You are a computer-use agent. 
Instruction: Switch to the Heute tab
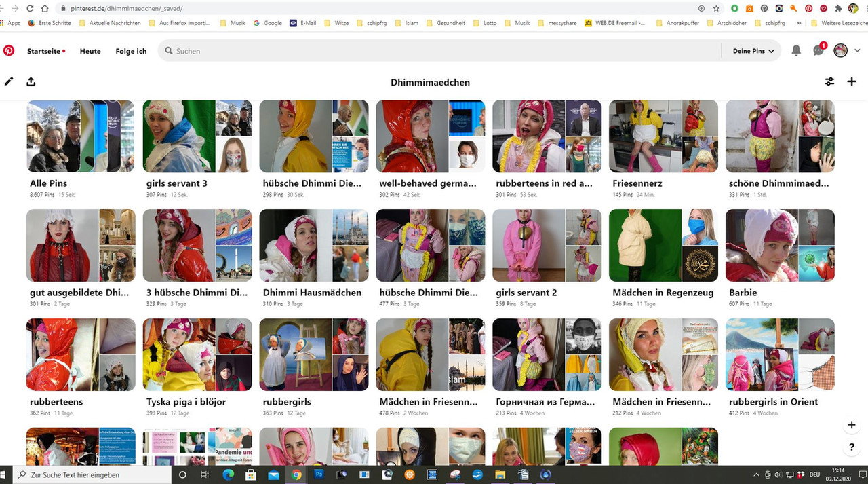90,51
